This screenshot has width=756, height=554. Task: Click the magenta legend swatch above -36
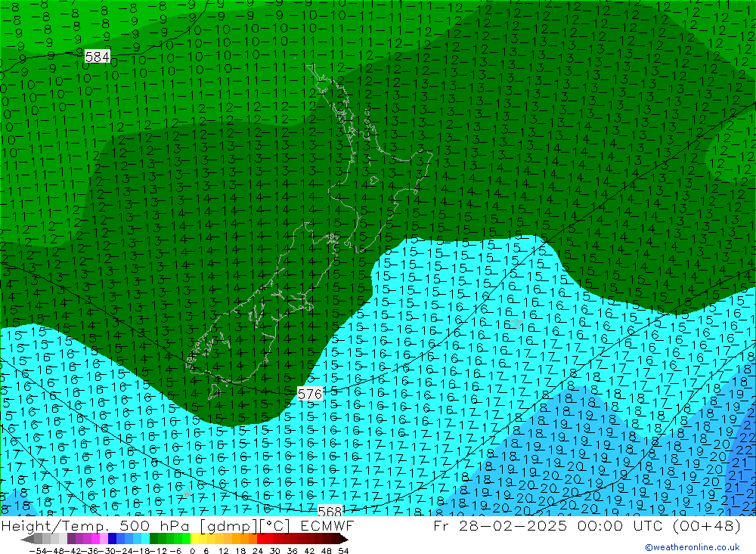(x=95, y=538)
